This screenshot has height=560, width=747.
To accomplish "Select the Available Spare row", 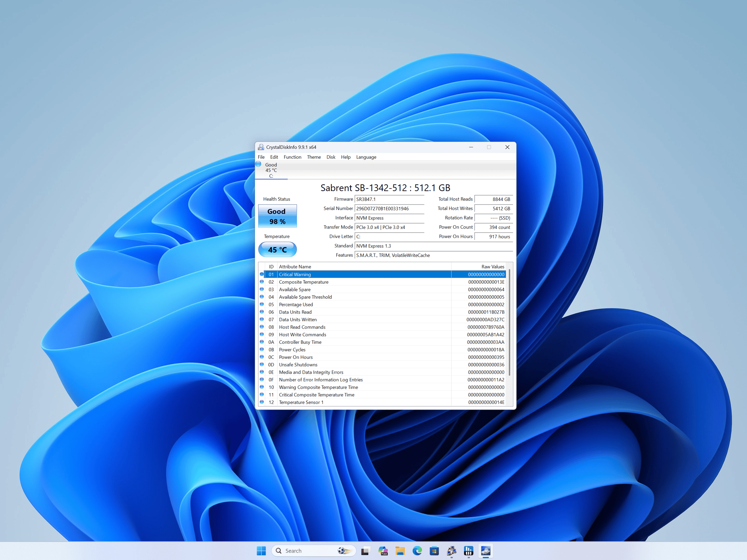I will tap(382, 289).
